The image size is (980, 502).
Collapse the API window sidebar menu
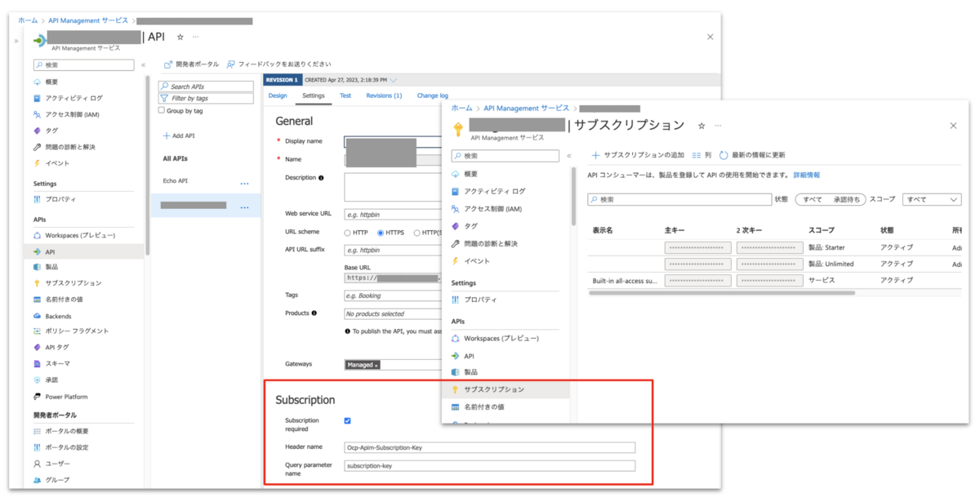pyautogui.click(x=144, y=64)
